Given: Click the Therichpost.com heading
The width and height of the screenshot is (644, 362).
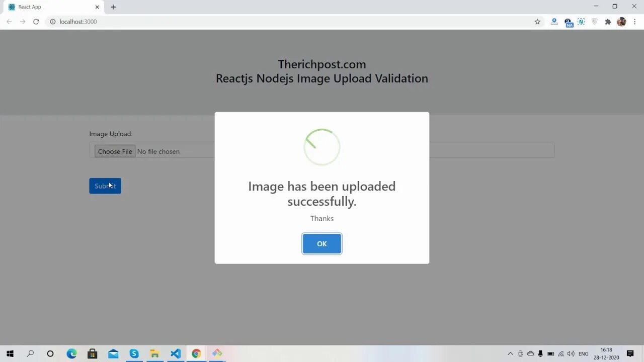Looking at the screenshot, I should [x=322, y=64].
